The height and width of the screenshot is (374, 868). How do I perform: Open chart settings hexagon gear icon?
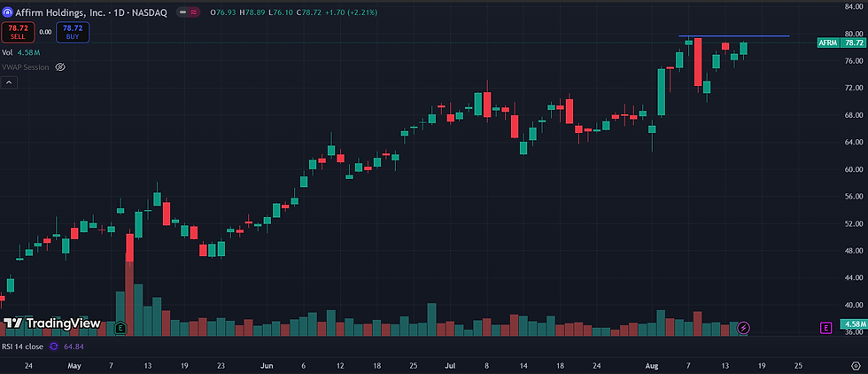coord(856,366)
